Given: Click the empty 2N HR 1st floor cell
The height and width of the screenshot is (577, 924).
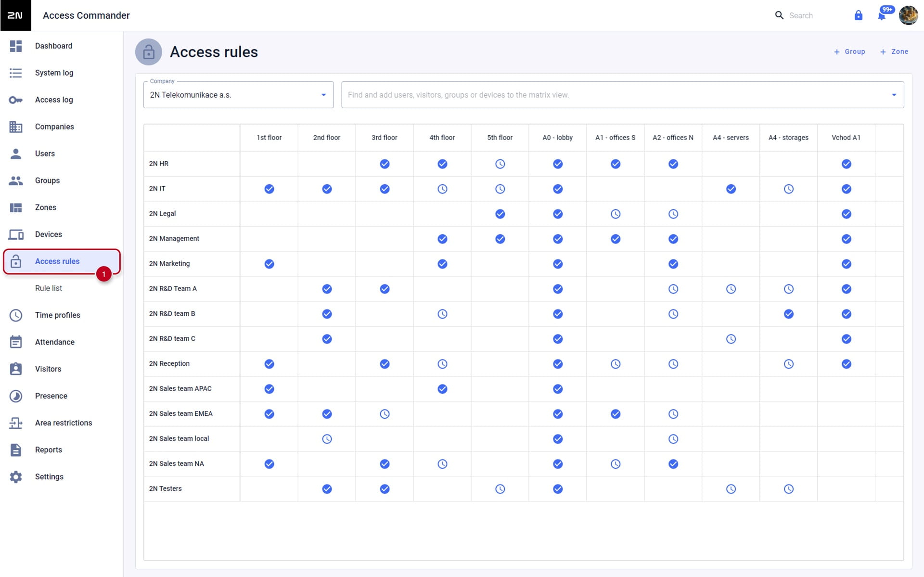Looking at the screenshot, I should [x=269, y=164].
